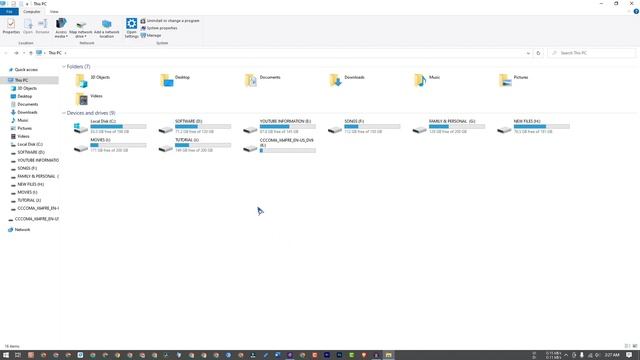Open the Action Center notification icon
Viewport: 640px width, 360px height.
click(629, 355)
